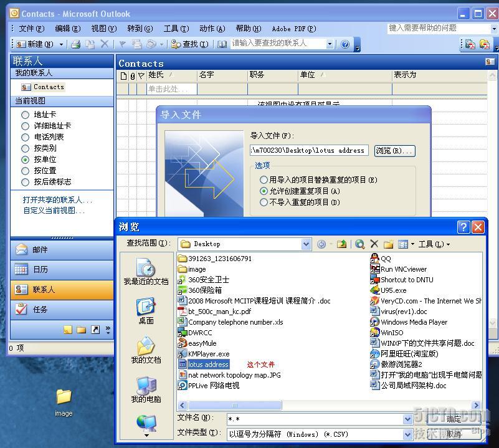Image resolution: width=499 pixels, height=448 pixels.
Task: Click the Views icon in Browse dialog
Action: 403,244
